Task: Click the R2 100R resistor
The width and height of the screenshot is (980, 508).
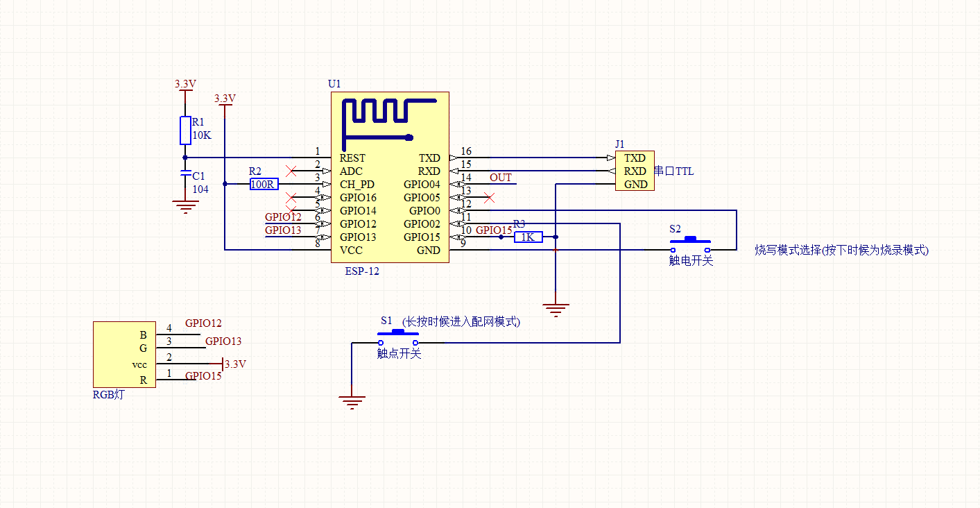Action: coord(264,184)
